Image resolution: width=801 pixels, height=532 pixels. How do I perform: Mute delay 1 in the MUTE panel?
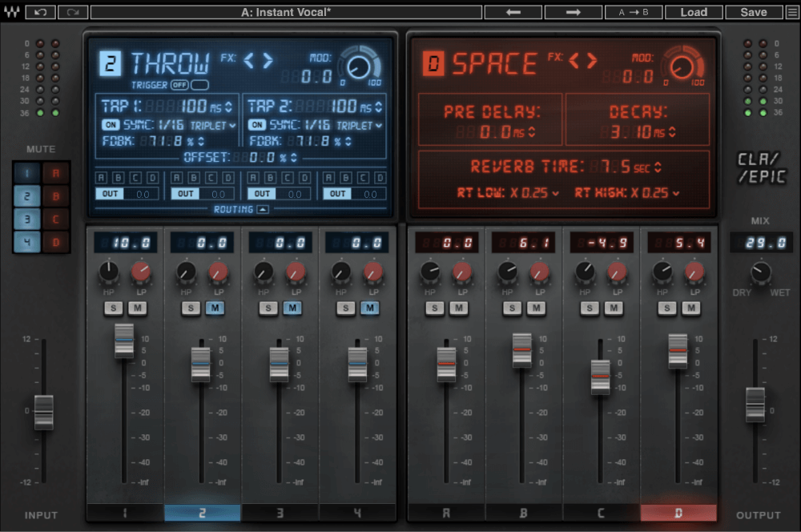point(27,173)
